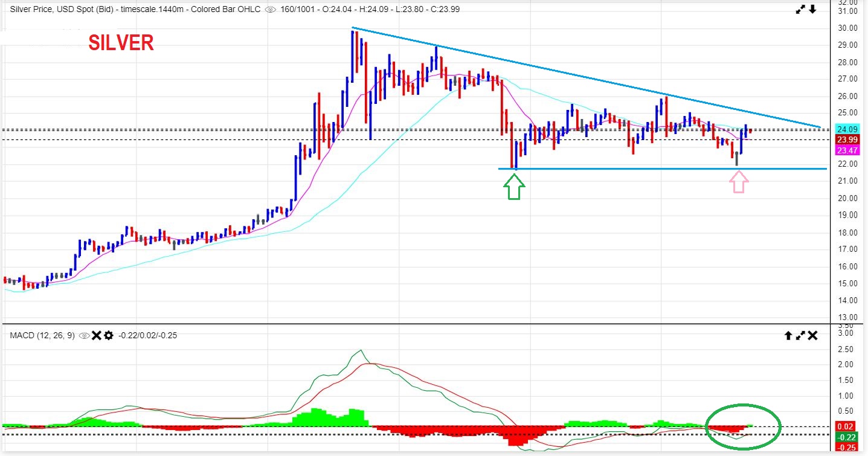Viewport: 868px width, 456px height.
Task: Click the 30.00 label on the price axis
Action: tap(848, 28)
